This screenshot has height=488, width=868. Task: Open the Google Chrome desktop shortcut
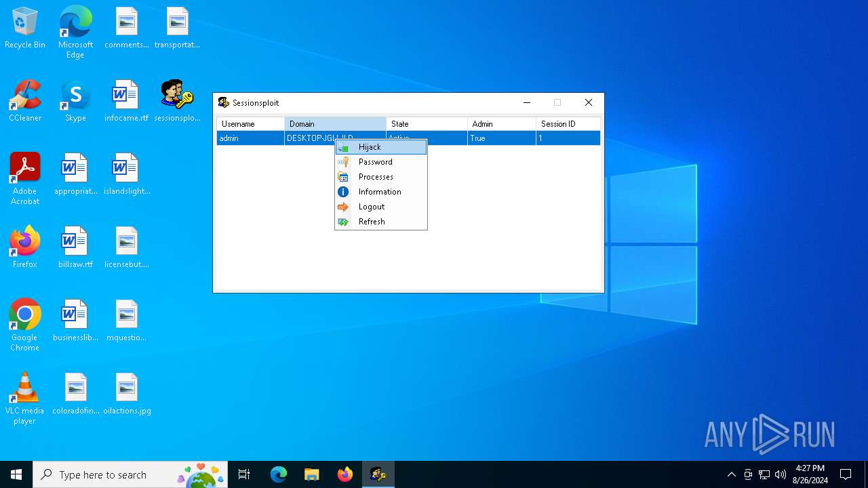25,325
